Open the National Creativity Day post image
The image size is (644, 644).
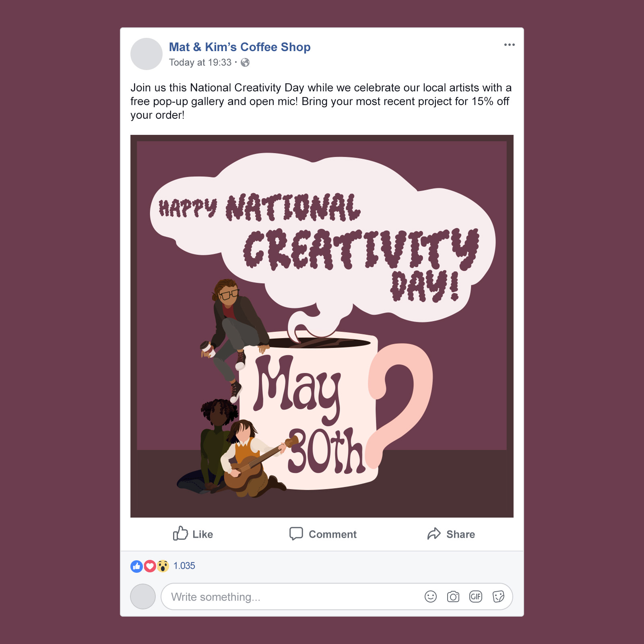point(322,326)
